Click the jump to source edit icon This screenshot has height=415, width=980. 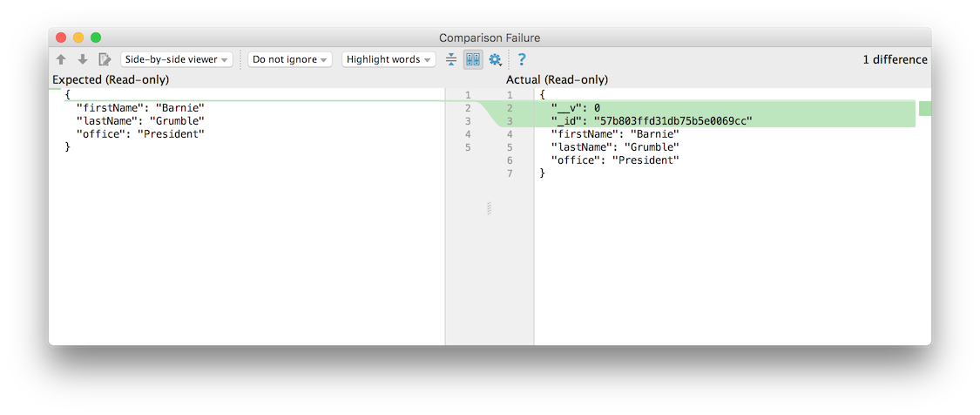tap(105, 60)
